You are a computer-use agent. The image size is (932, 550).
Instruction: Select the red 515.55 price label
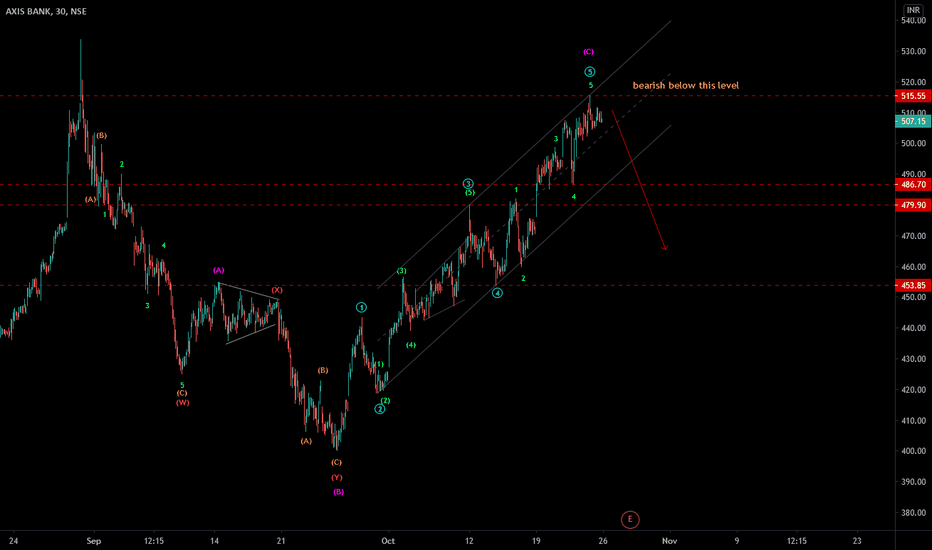[913, 96]
